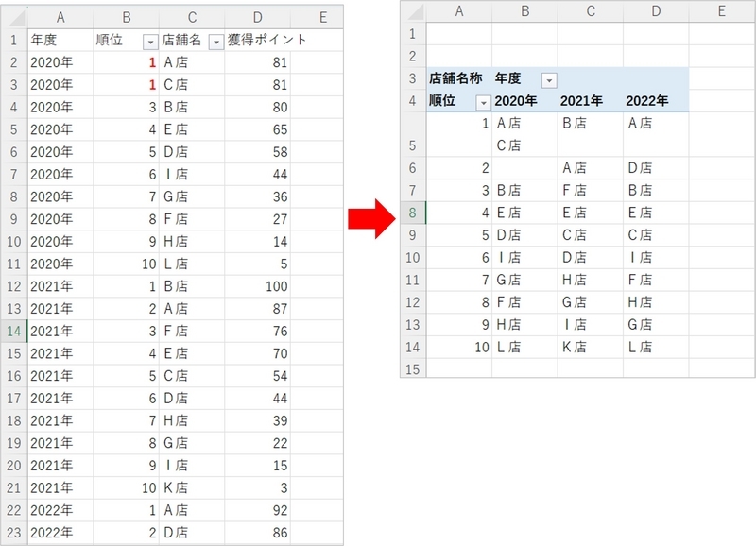Click the 2022年 cell in left sheet row 22
Image resolution: width=756 pixels, height=546 pixels.
click(60, 510)
